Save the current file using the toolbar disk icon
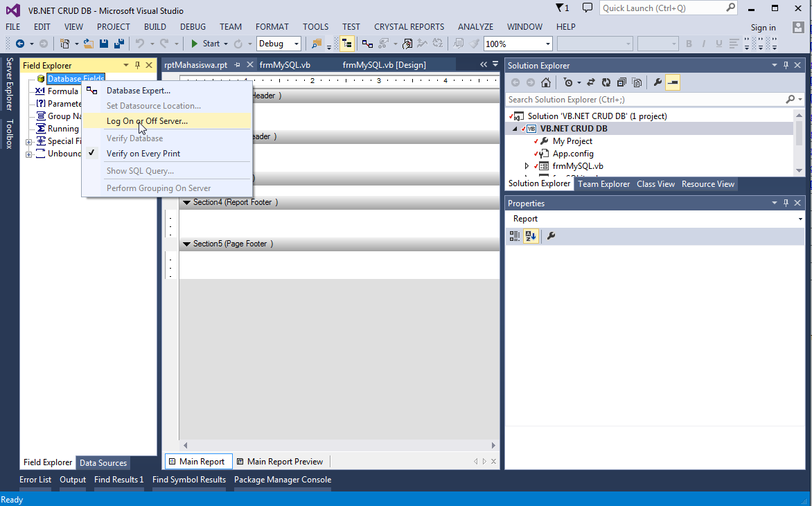The height and width of the screenshot is (506, 812). tap(103, 44)
